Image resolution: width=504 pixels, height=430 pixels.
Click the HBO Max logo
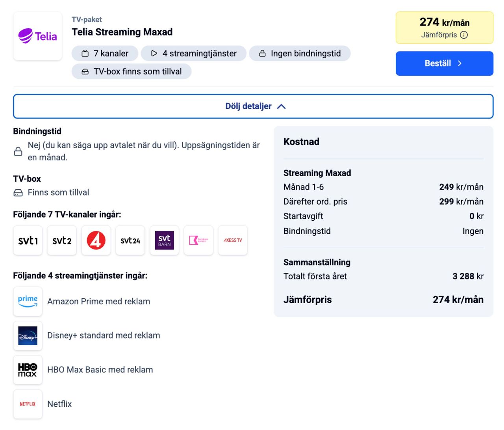pos(28,370)
